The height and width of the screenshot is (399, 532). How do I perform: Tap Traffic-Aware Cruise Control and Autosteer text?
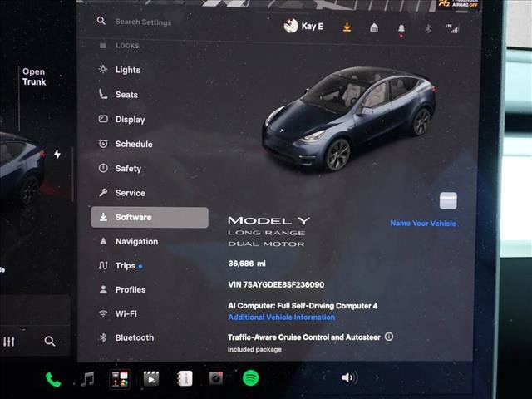304,337
